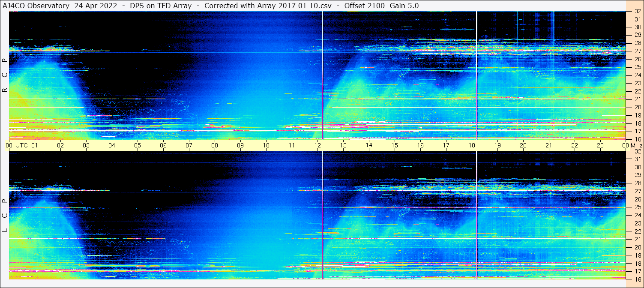This screenshot has width=644, height=288.
Task: Click the 18 frequency label of upper RCP panel
Action: pos(638,123)
